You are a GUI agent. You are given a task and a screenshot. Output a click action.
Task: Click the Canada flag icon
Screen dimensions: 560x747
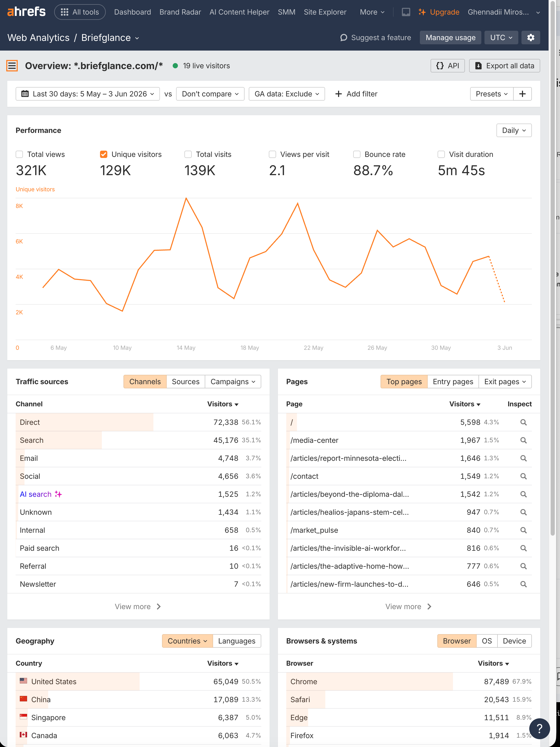tap(23, 734)
